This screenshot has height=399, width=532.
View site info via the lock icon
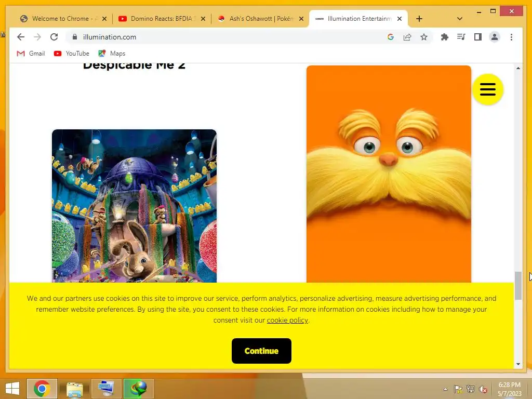coord(75,37)
